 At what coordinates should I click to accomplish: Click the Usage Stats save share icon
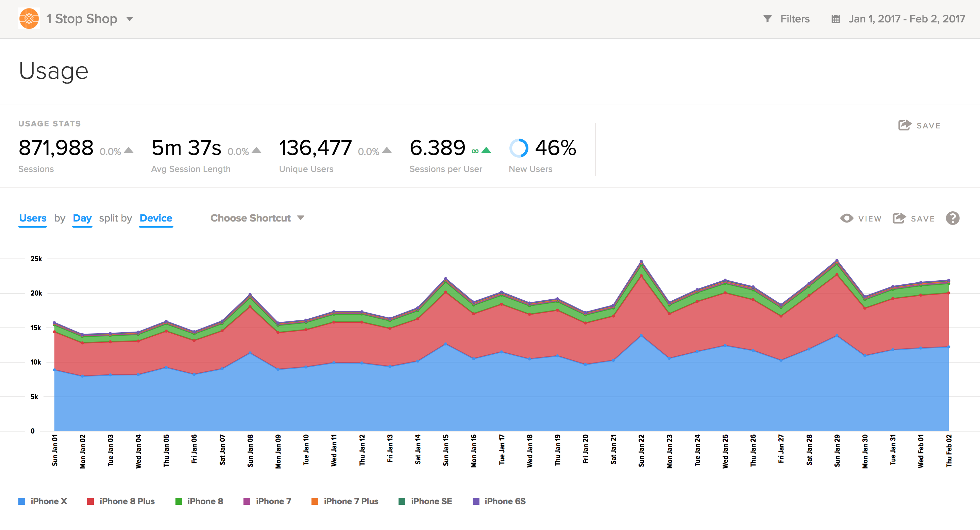[905, 125]
